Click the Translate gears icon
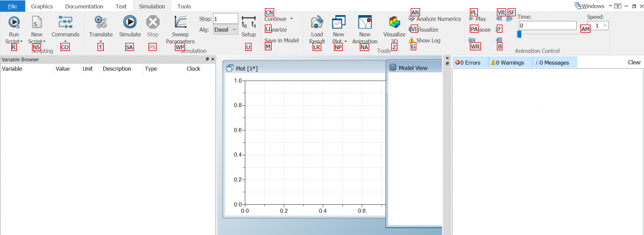This screenshot has width=644, height=235. coord(101,22)
